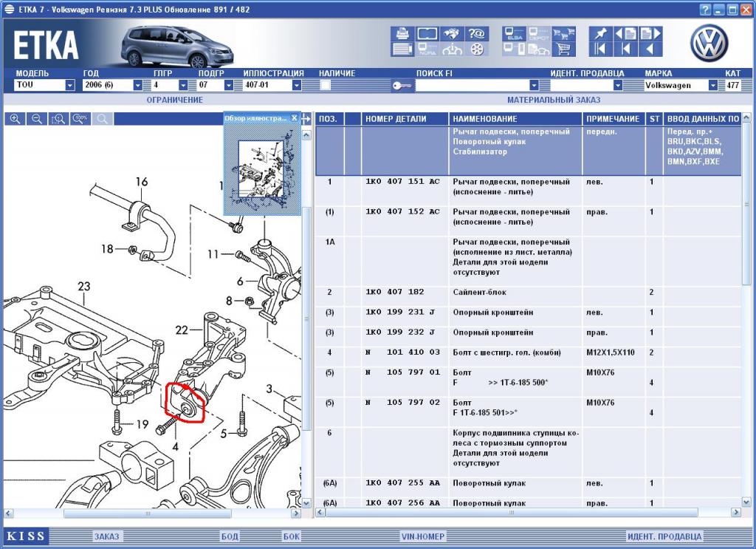Click the БОК button
The height and width of the screenshot is (549, 756).
pyautogui.click(x=291, y=536)
